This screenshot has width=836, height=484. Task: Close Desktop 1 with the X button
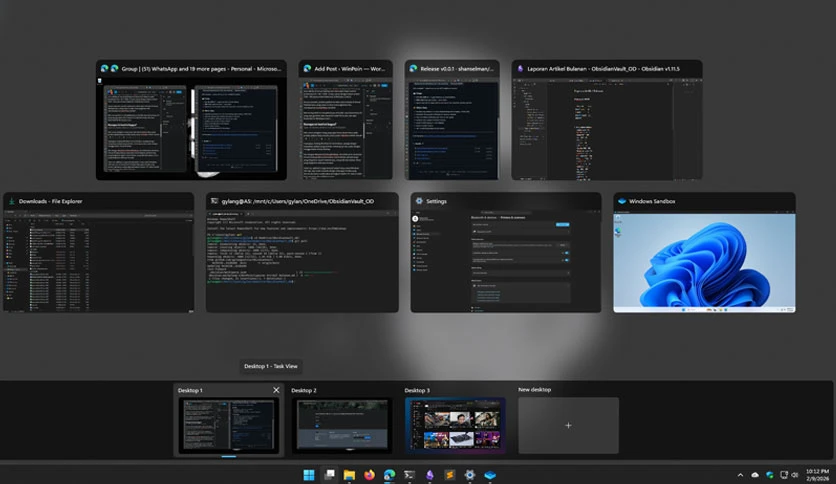click(x=276, y=390)
